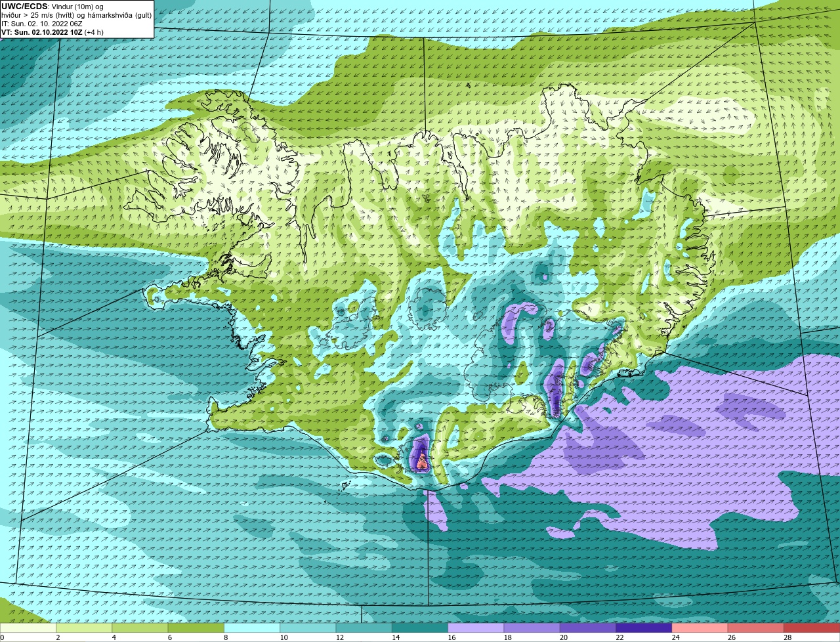Click the legend scale label "16"
The width and height of the screenshot is (840, 642).
coord(451,637)
